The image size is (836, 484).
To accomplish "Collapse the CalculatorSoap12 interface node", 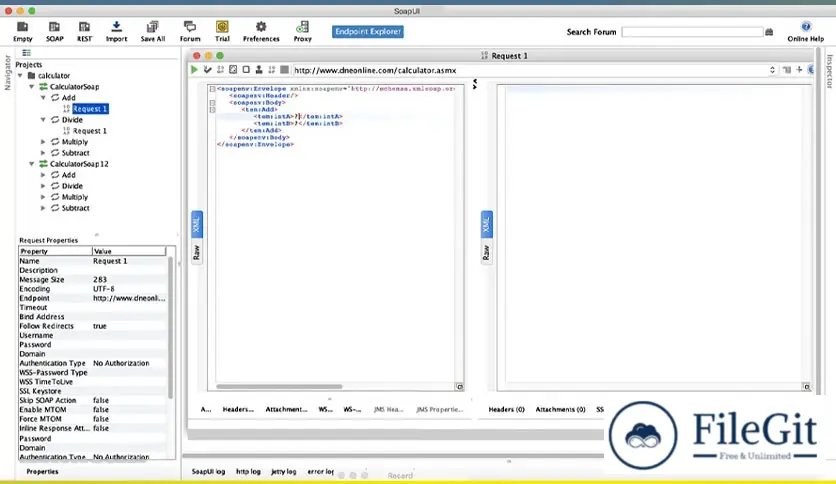I will [x=31, y=164].
